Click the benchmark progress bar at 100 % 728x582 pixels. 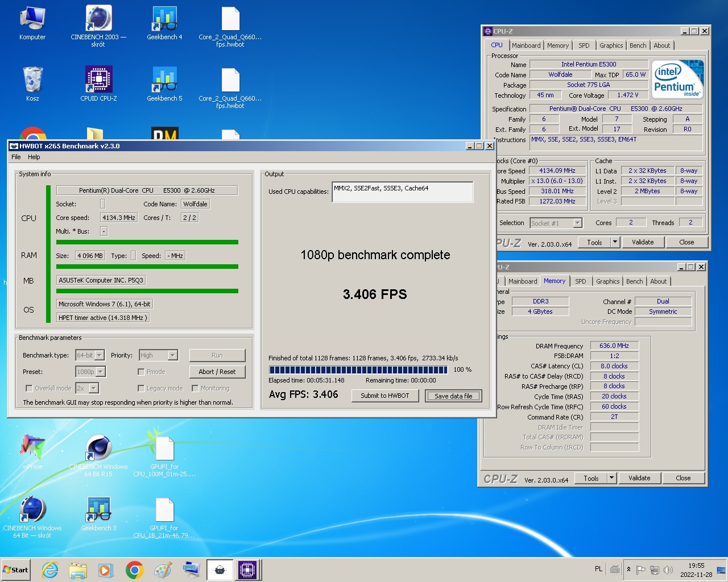pos(359,369)
